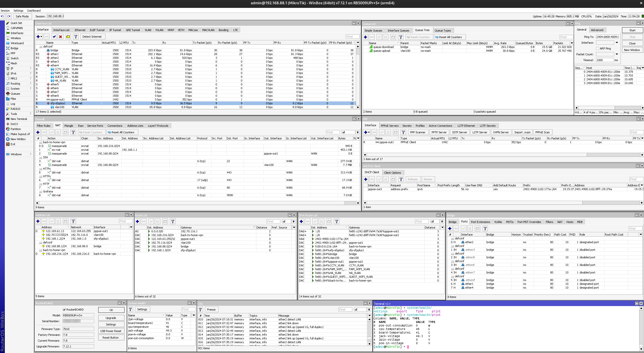Screen dimensions: 644x353
Task: Click Make Supout.rif in the sidebar
Action: click(x=20, y=134)
